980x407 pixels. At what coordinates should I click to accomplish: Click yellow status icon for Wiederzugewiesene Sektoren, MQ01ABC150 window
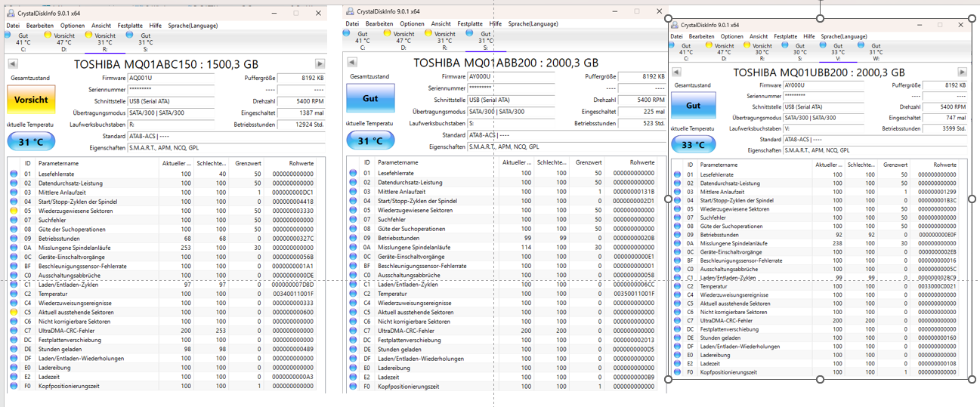(x=14, y=211)
